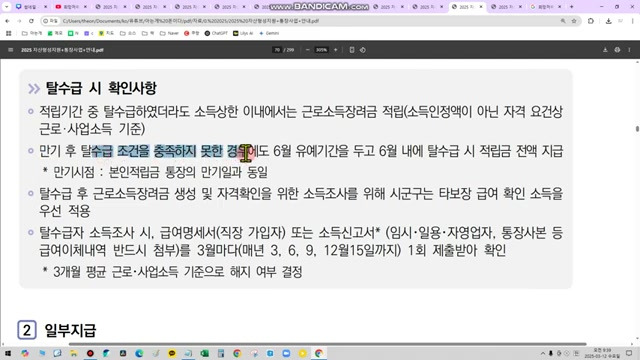Open the Naver bookmark folder
The height and width of the screenshot is (360, 640).
169,33
